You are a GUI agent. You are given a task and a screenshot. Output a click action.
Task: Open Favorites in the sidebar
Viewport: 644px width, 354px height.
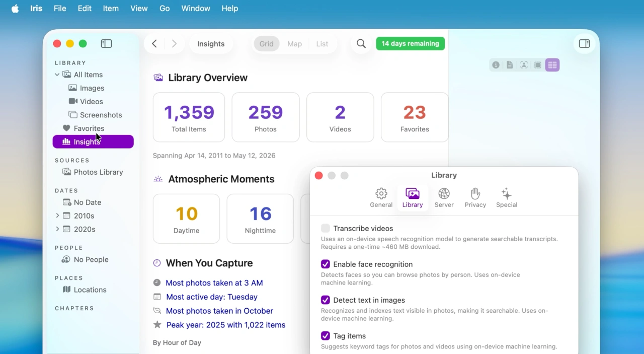93,128
